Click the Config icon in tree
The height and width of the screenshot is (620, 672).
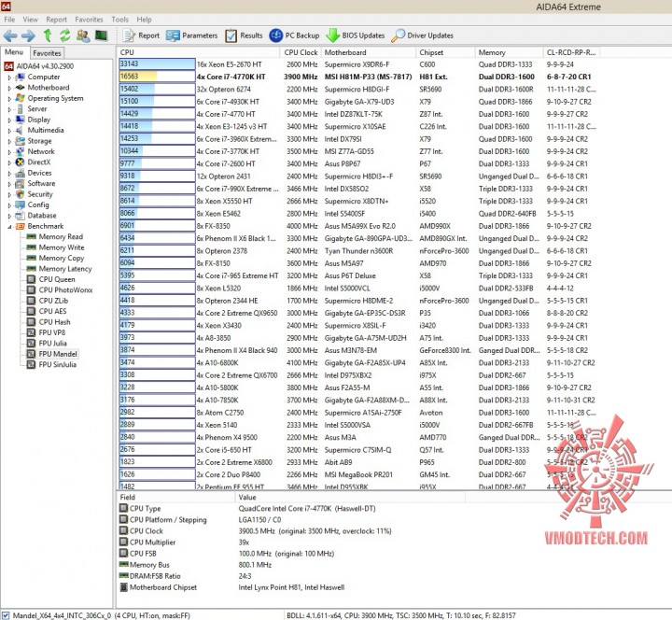coord(20,204)
